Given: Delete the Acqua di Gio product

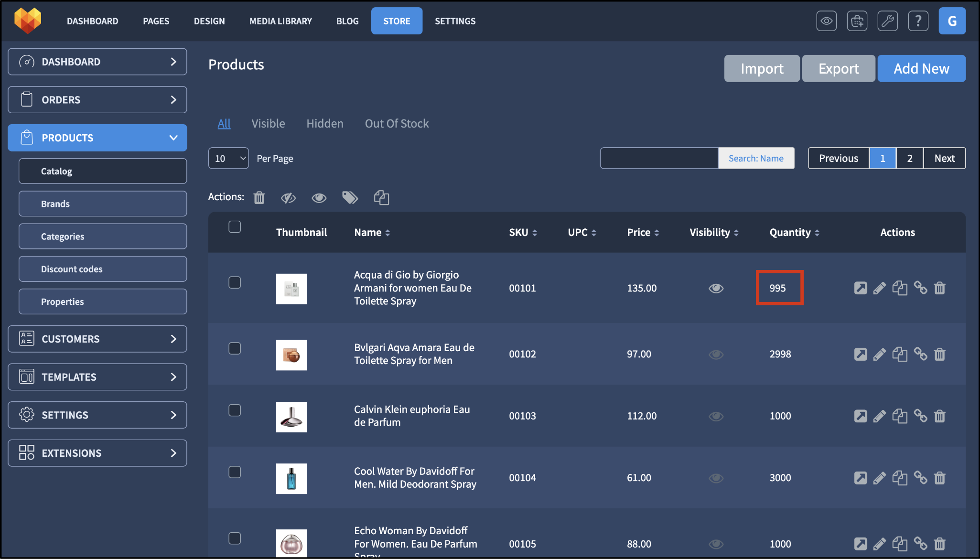Looking at the screenshot, I should pos(939,288).
